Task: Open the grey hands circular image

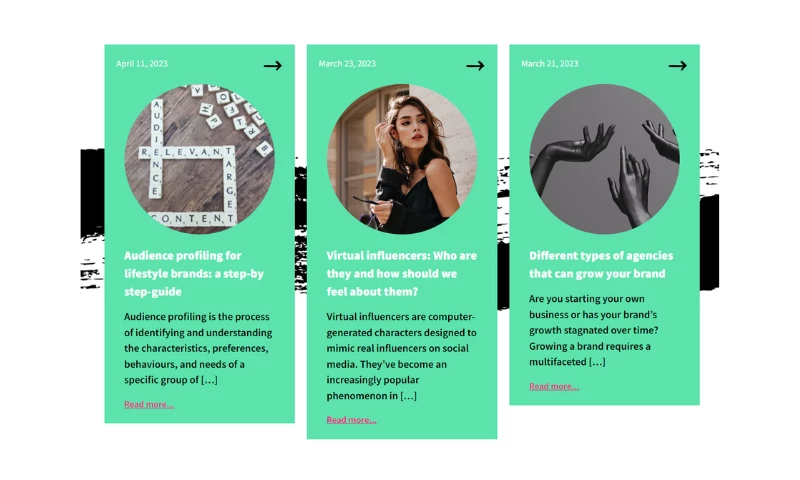Action: pos(605,159)
